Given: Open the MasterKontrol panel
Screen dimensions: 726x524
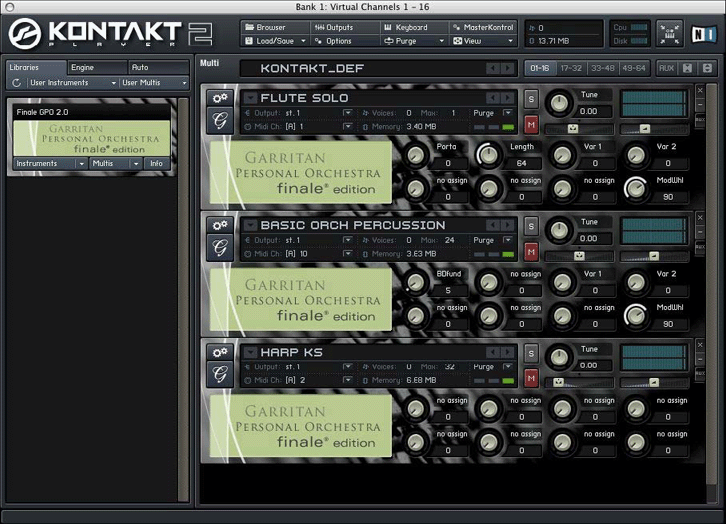Looking at the screenshot, I should 483,27.
